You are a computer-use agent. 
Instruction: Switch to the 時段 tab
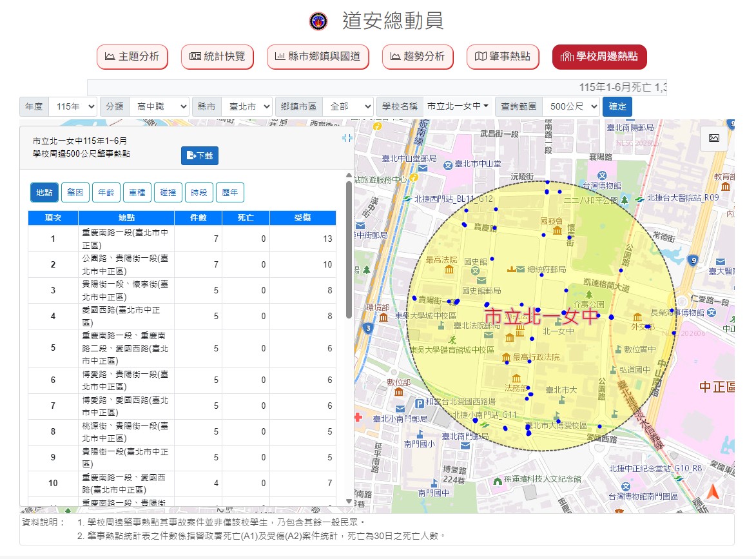pos(199,192)
